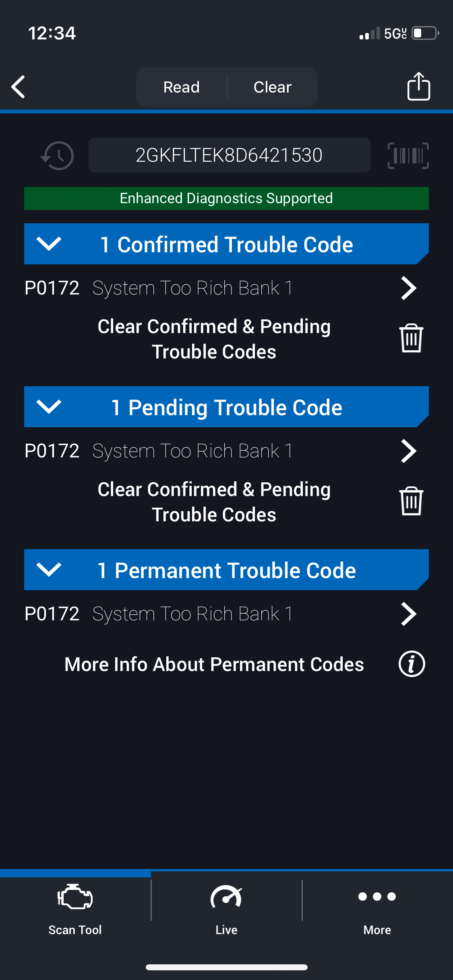Open permanent P0172 code details
Image resolution: width=453 pixels, height=980 pixels.
coord(408,614)
